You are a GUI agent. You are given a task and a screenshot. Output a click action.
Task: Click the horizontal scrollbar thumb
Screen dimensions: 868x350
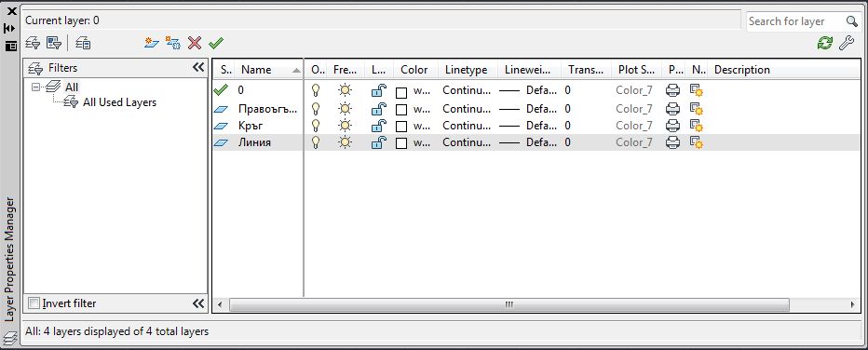[x=509, y=304]
